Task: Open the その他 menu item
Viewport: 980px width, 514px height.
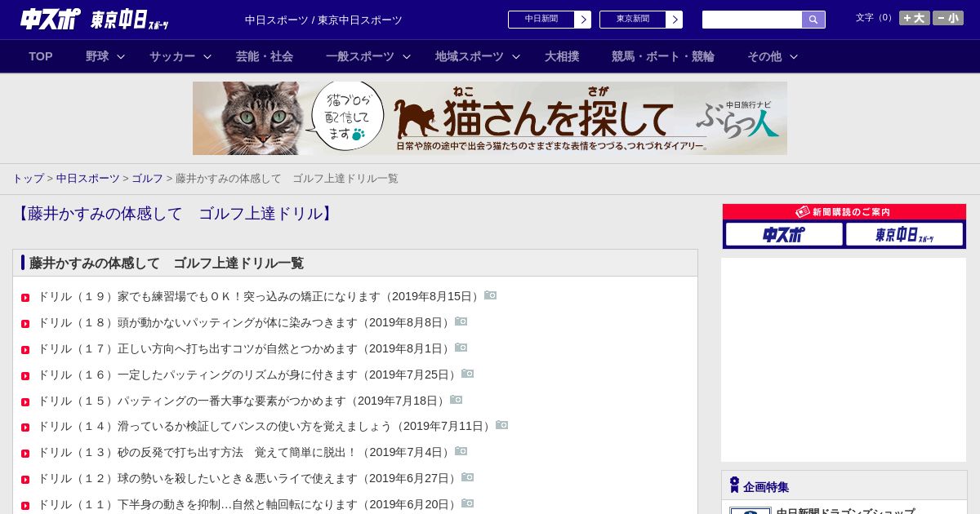Action: 764,56
